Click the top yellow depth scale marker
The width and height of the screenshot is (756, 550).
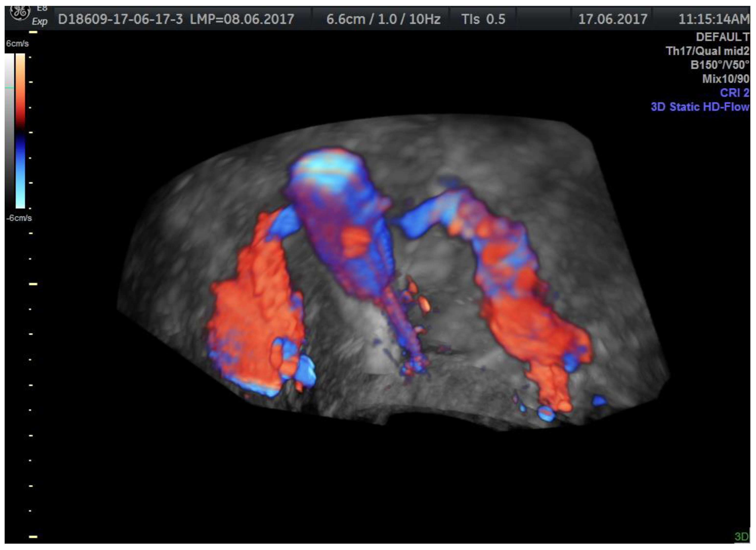[x=33, y=32]
